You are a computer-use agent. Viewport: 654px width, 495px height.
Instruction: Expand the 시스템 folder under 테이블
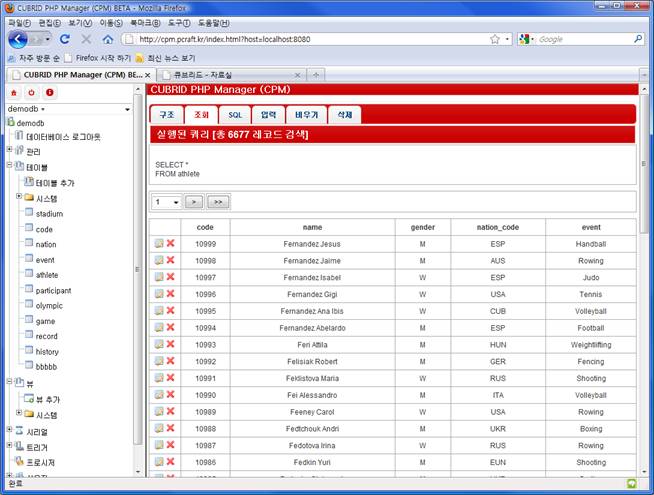(19, 196)
